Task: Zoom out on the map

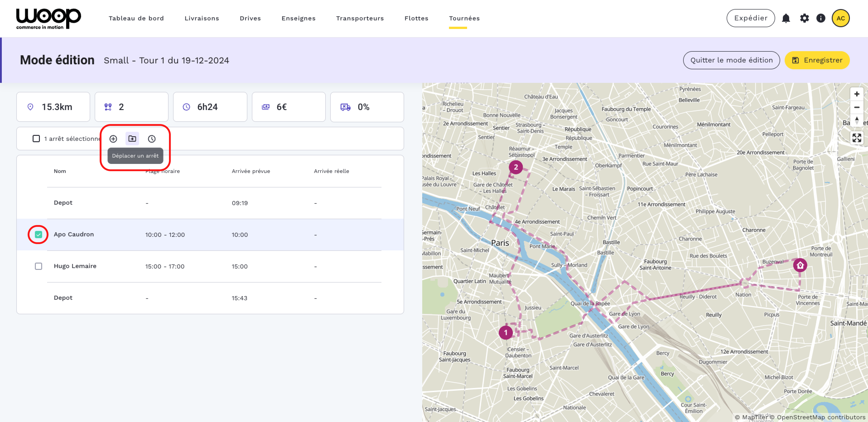Action: [x=856, y=108]
